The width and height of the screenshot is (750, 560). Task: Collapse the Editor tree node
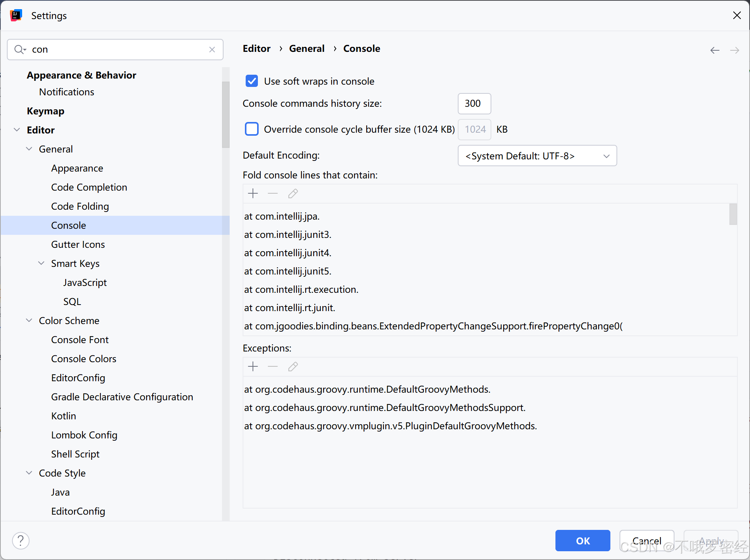coord(17,130)
